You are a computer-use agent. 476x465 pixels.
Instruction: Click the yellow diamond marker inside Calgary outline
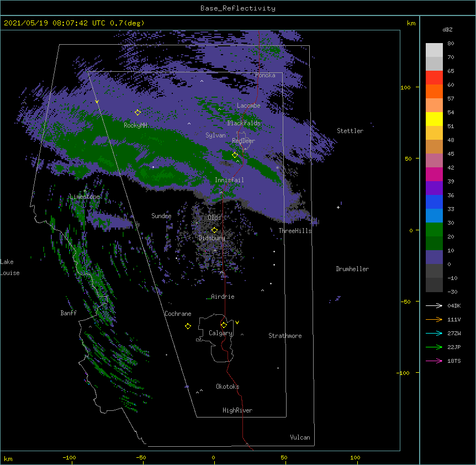point(224,325)
